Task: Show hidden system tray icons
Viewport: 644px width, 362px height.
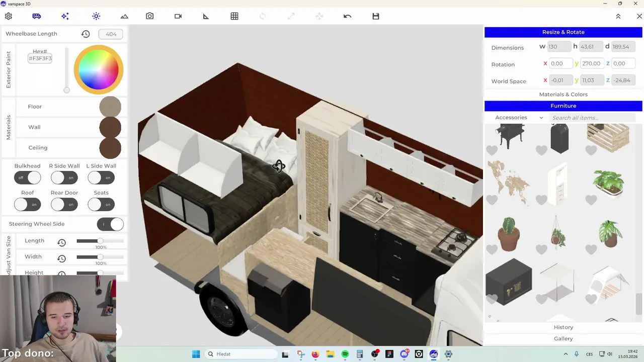Action: pos(566,354)
